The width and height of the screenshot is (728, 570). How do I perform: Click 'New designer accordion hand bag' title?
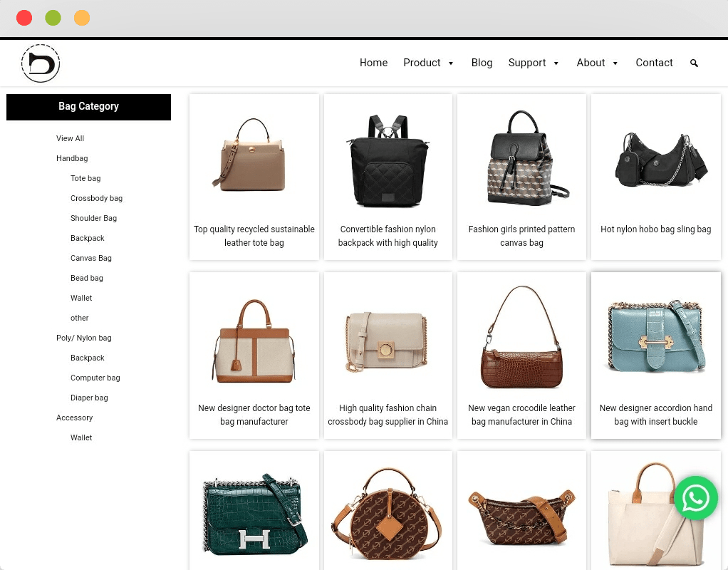[x=655, y=415]
